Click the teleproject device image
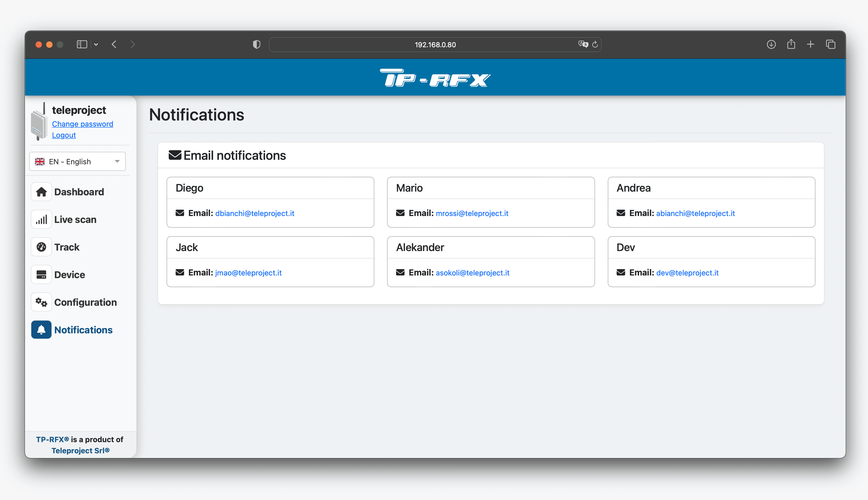Viewport: 868px width, 500px height. click(39, 122)
